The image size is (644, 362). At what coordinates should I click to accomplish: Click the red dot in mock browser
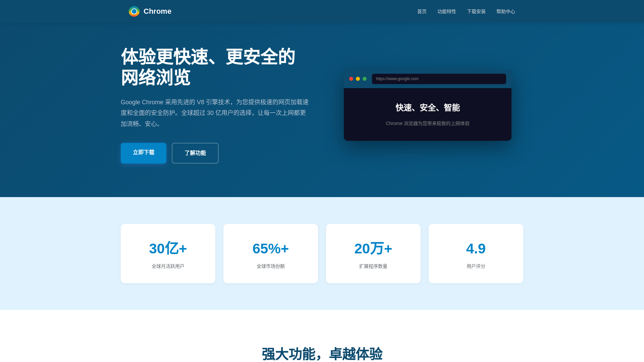coord(351,79)
